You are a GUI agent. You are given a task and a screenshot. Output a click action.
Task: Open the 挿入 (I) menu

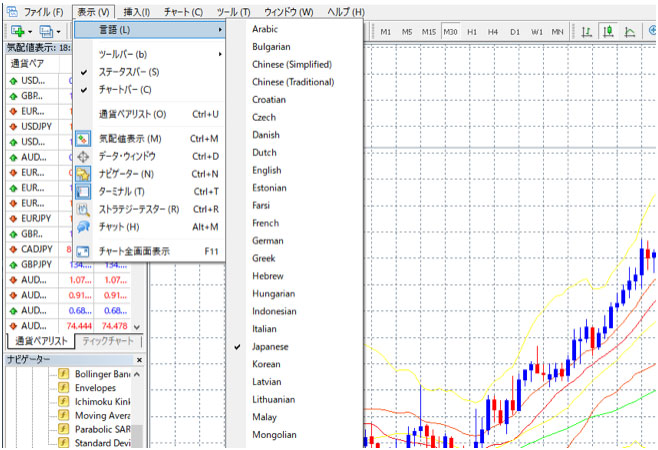click(137, 12)
